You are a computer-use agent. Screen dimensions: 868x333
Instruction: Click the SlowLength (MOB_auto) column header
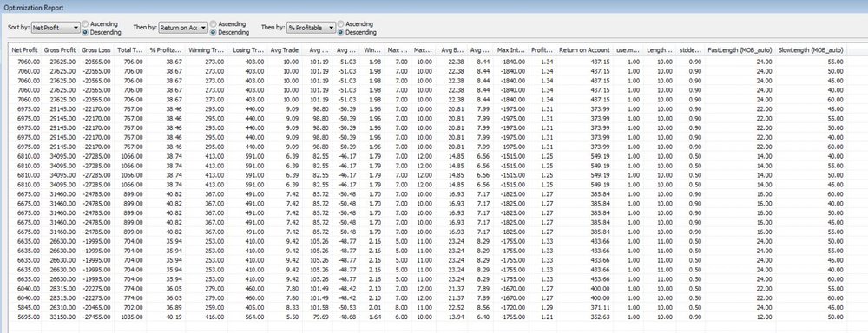811,49
